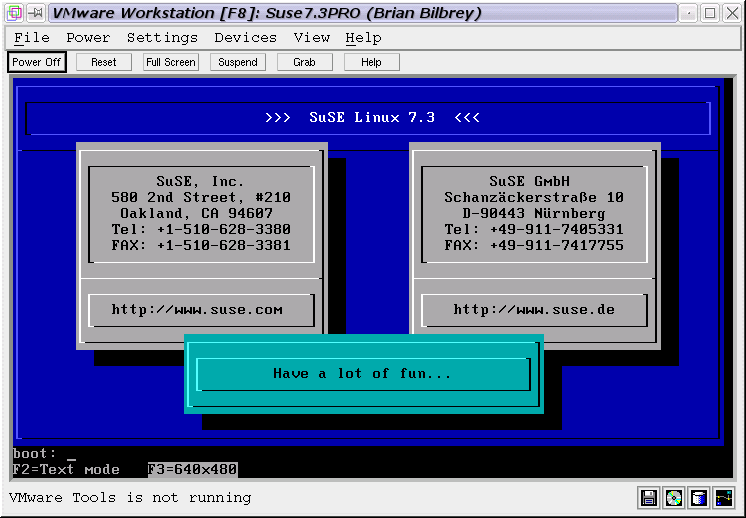Click the network adapter status icon
The height and width of the screenshot is (518, 746).
[724, 498]
